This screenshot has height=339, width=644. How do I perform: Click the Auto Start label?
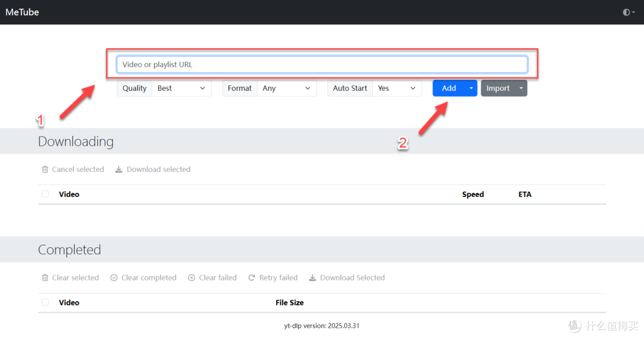click(350, 88)
